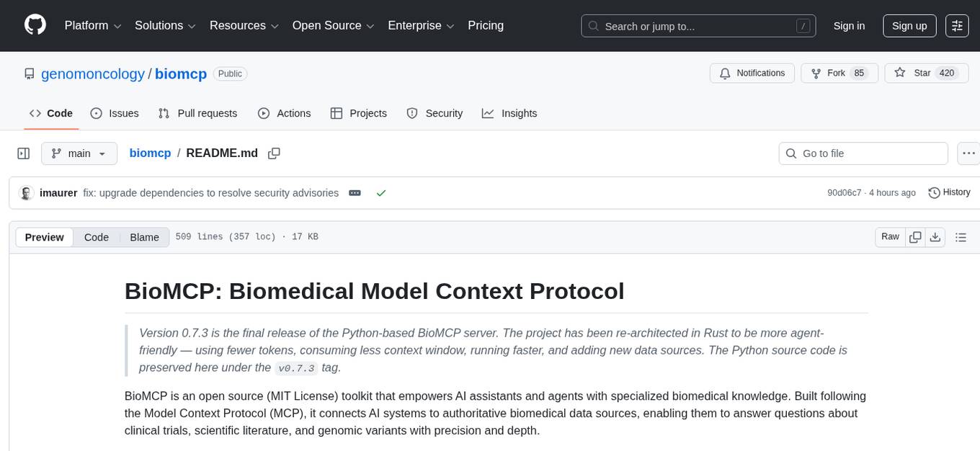Copy the raw README contents

915,236
